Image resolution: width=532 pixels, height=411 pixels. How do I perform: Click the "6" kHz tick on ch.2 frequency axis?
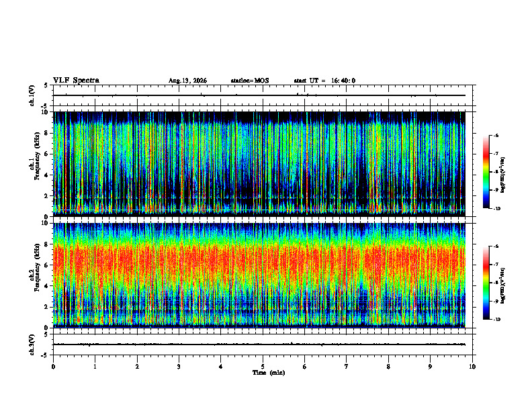(x=47, y=265)
